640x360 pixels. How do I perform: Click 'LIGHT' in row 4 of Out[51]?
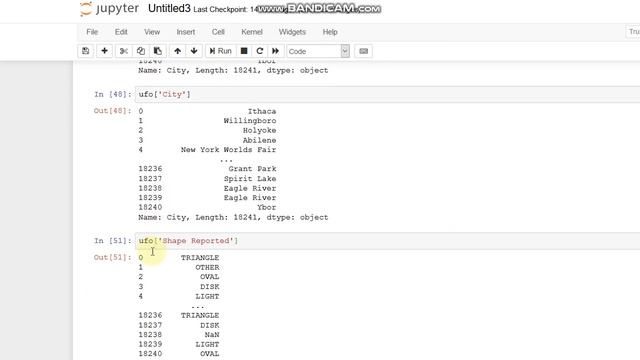(x=207, y=297)
